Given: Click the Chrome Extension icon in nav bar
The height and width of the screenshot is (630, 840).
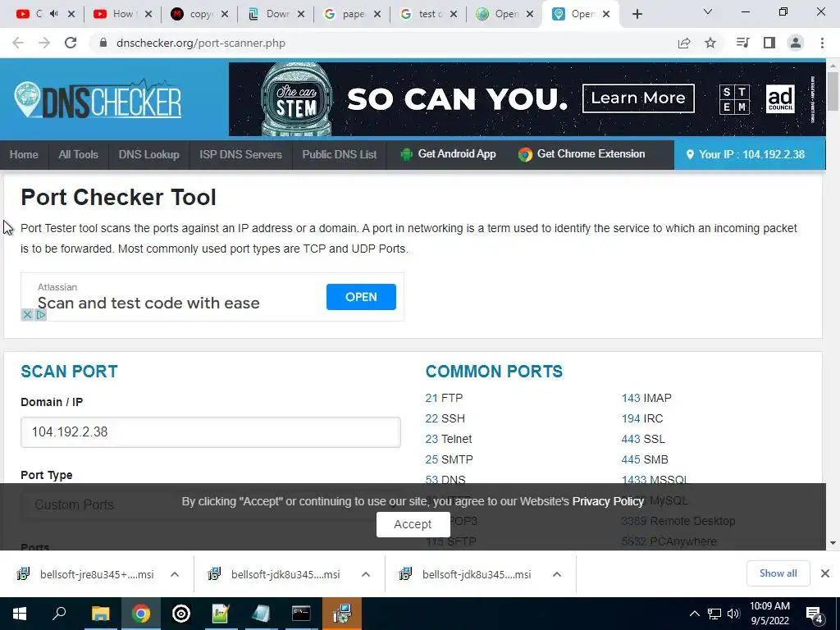Looking at the screenshot, I should (x=525, y=154).
